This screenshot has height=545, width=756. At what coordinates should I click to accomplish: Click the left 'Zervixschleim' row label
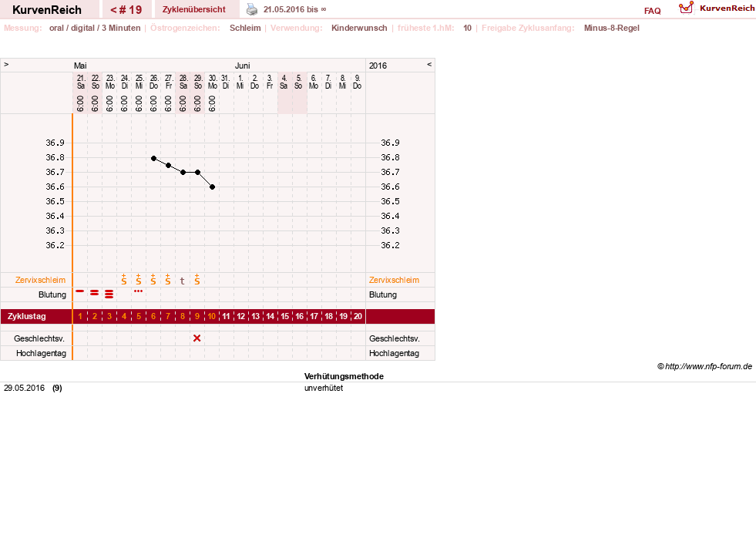41,280
